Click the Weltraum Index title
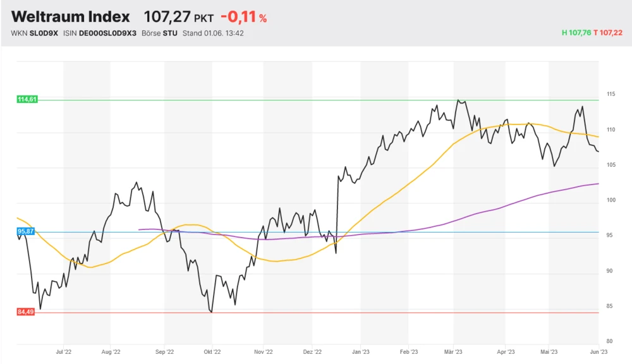The image size is (632, 364). (x=71, y=17)
